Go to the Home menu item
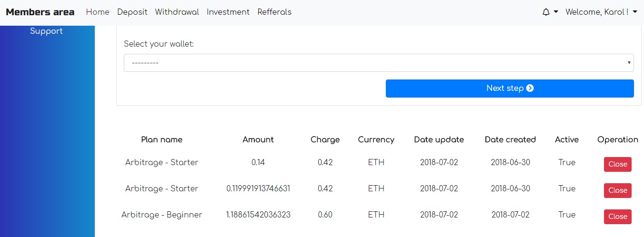The height and width of the screenshot is (237, 644). click(x=98, y=12)
